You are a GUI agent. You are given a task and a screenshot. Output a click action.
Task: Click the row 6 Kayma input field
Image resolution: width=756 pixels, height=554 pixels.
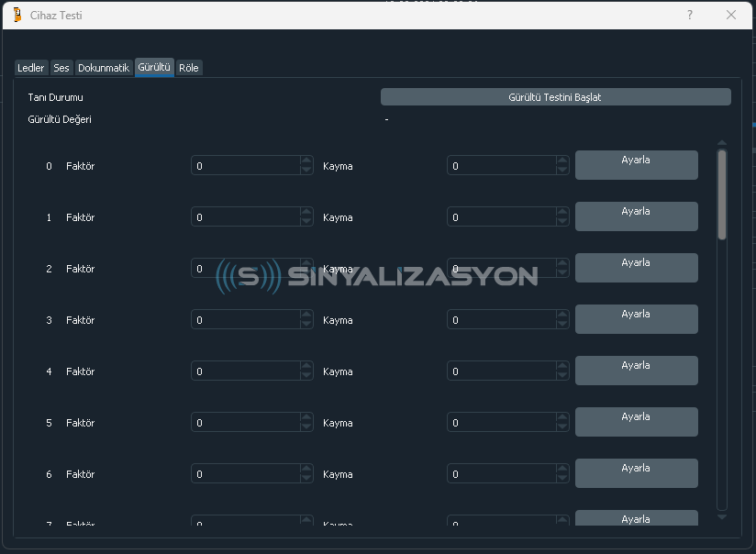(501, 474)
